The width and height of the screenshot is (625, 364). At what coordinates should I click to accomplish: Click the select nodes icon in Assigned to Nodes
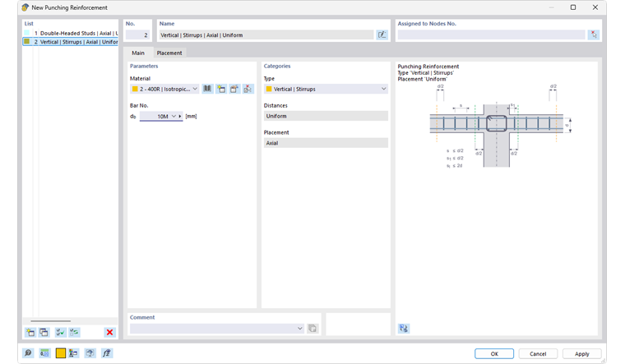[594, 35]
